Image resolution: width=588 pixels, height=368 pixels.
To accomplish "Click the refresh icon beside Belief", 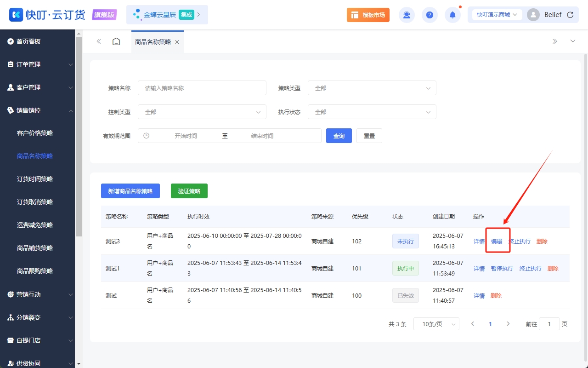I will 570,15.
